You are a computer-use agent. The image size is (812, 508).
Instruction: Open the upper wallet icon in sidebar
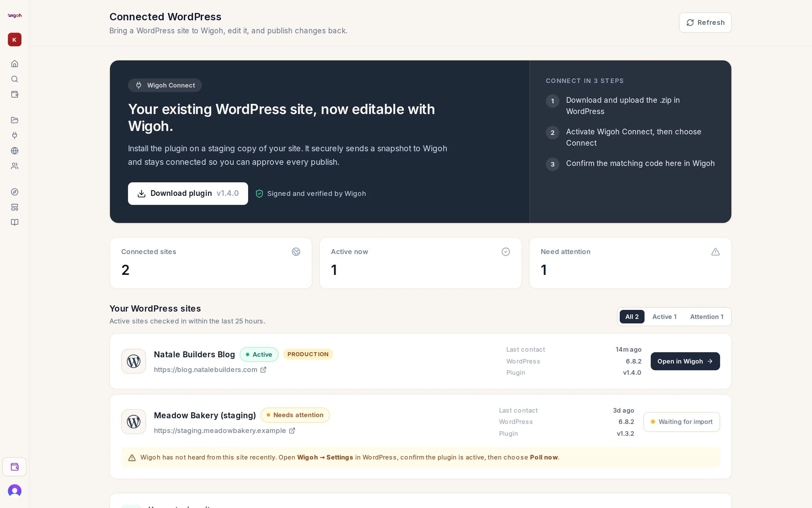tap(14, 94)
